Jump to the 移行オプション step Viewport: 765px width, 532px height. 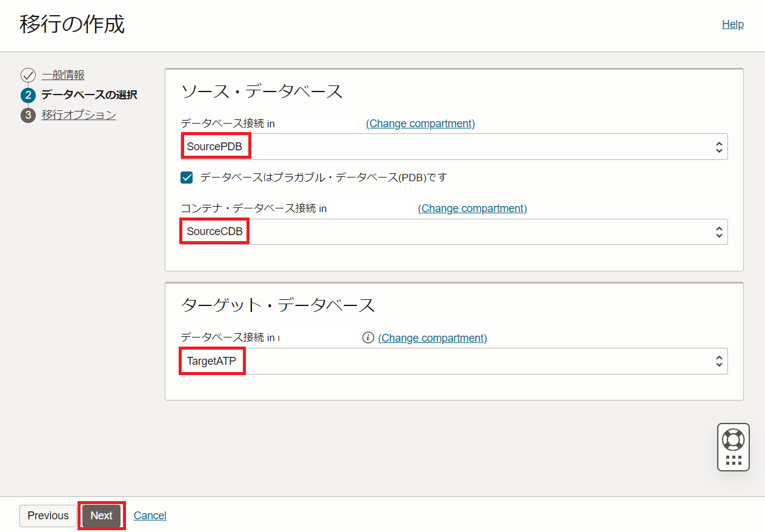click(79, 115)
